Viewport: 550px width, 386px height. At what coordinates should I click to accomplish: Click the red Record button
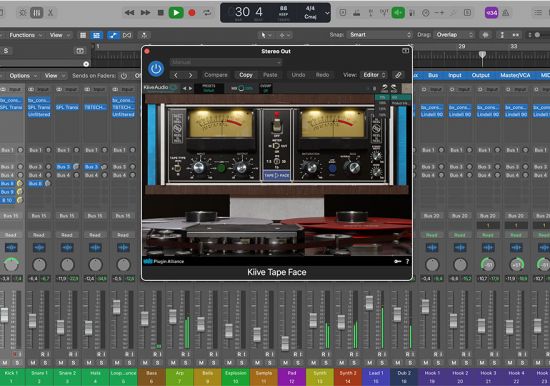click(x=192, y=13)
